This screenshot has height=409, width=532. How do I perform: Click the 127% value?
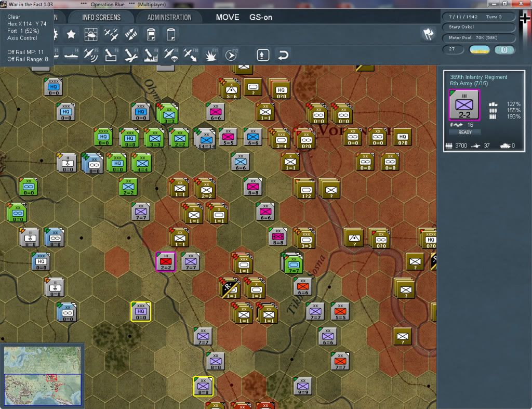pos(513,104)
